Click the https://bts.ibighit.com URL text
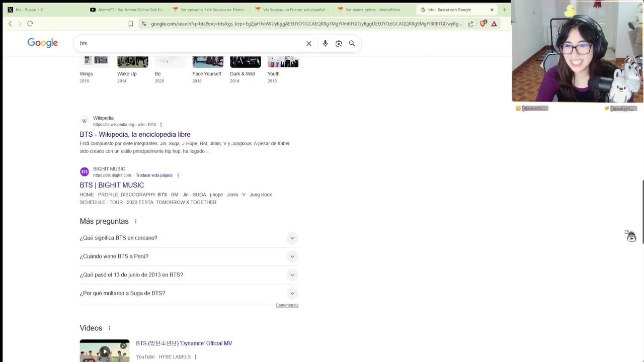 click(x=112, y=175)
